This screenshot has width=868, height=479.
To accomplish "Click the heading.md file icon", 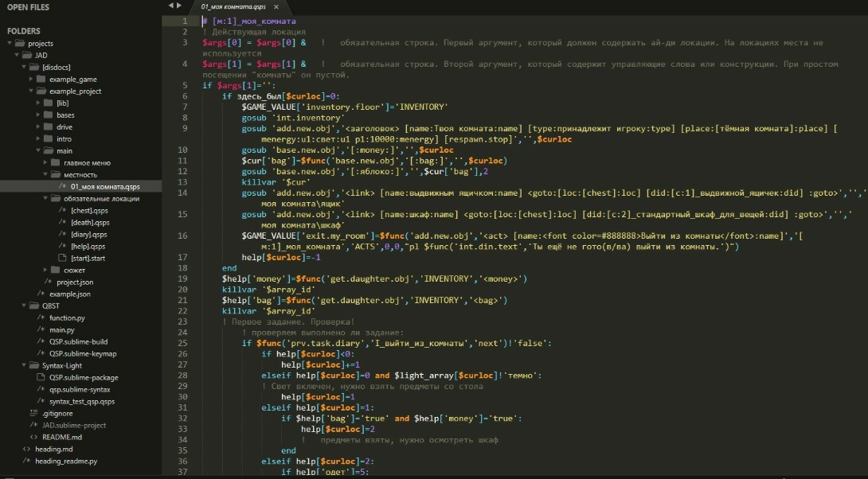I will pos(26,449).
